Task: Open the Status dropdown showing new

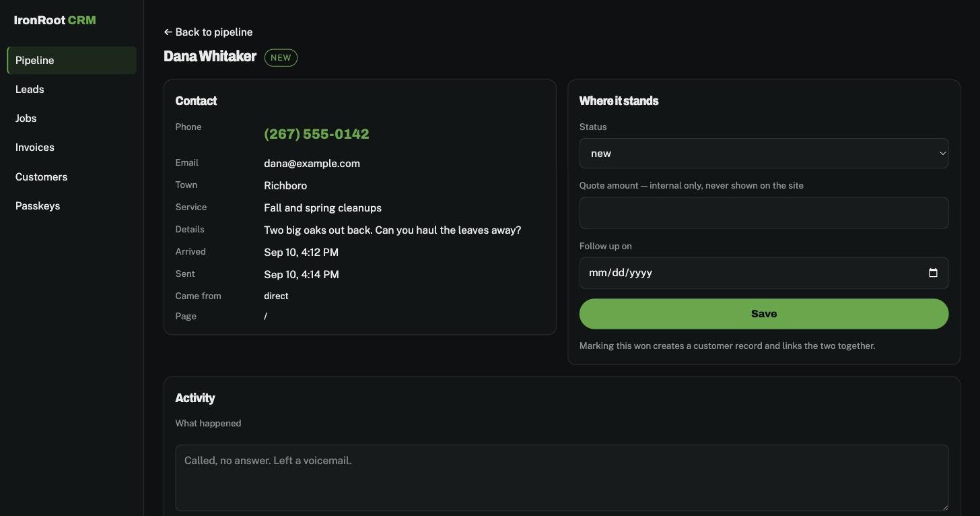Action: [764, 154]
